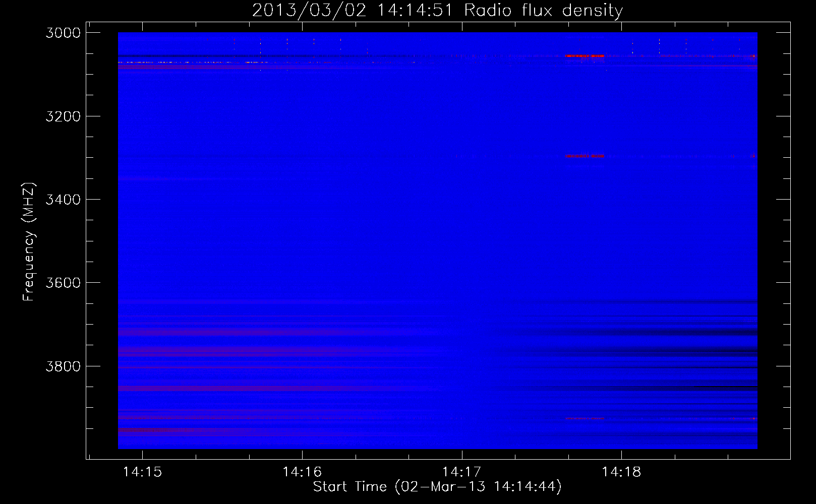Image resolution: width=816 pixels, height=504 pixels.
Task: Click the '14:17' time tick label
Action: tap(462, 472)
